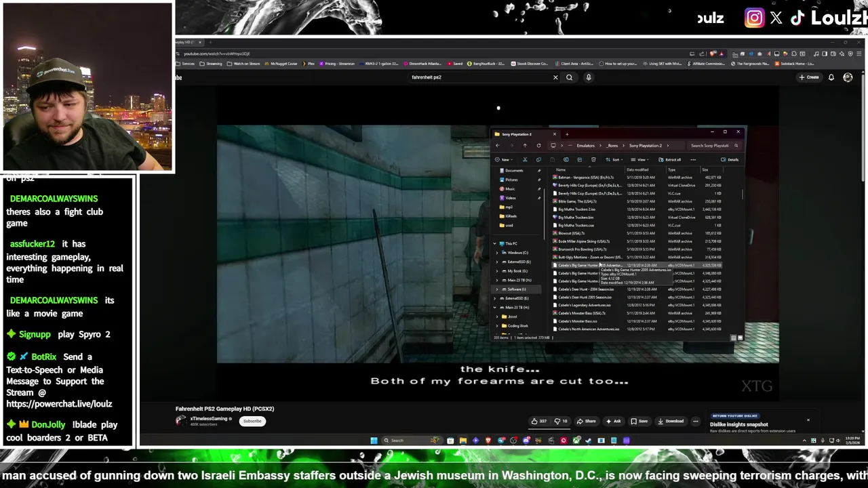This screenshot has width=868, height=488.
Task: Expand the Main 23 TB (H:) under This PC
Action: point(497,280)
